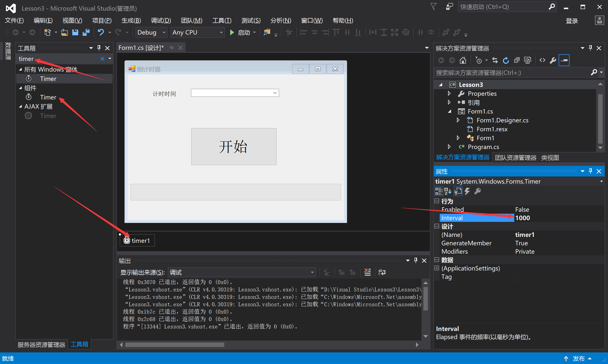The height and width of the screenshot is (364, 608).
Task: Clear the toolbox search with X icon
Action: pyautogui.click(x=102, y=59)
